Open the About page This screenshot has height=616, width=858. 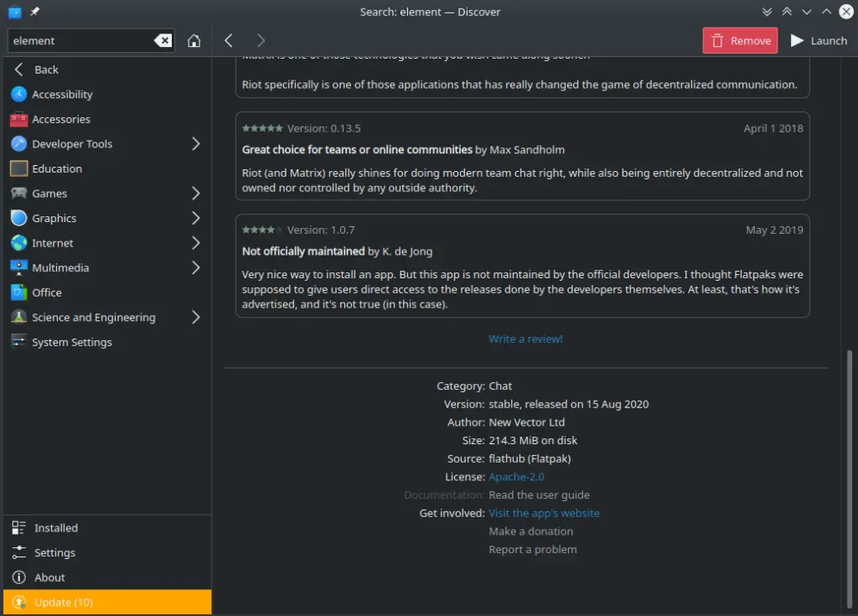click(x=49, y=577)
